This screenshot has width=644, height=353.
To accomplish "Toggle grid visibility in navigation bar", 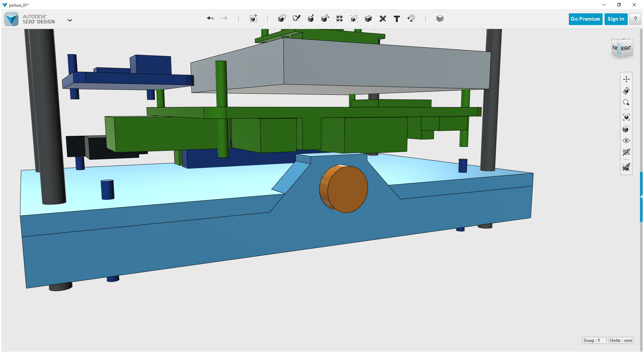I will (x=626, y=152).
